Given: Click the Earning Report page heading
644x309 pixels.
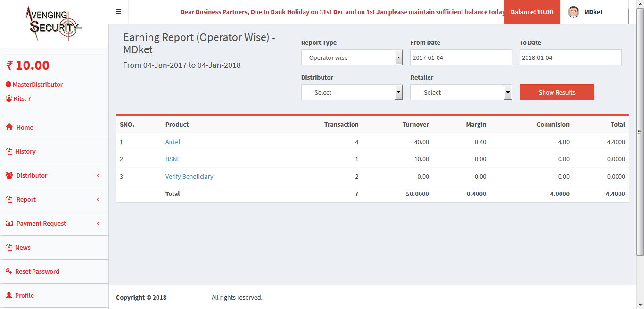Looking at the screenshot, I should [x=199, y=43].
